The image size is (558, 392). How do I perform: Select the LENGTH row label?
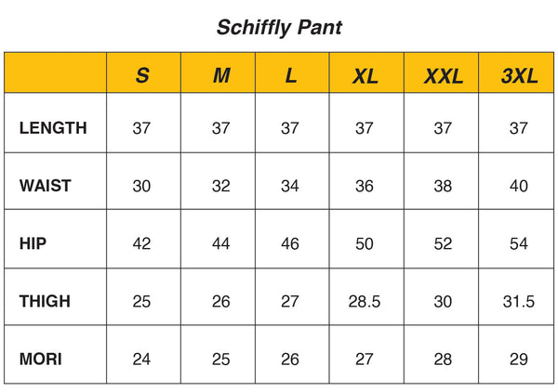pyautogui.click(x=53, y=128)
